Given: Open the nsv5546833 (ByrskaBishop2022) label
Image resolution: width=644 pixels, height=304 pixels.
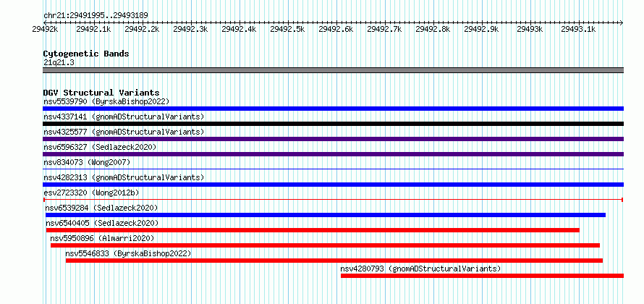Looking at the screenshot, I should (128, 253).
